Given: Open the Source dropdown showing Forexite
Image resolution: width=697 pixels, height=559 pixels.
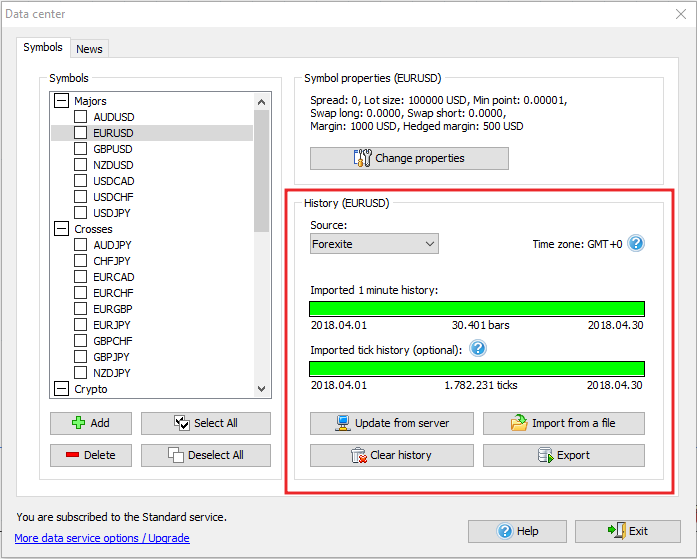Looking at the screenshot, I should coord(374,243).
